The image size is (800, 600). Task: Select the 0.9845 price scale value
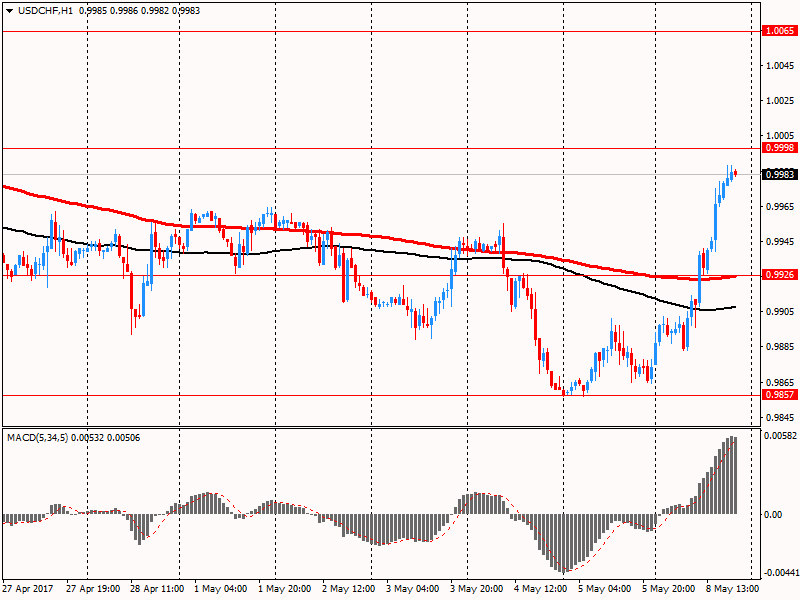click(781, 418)
